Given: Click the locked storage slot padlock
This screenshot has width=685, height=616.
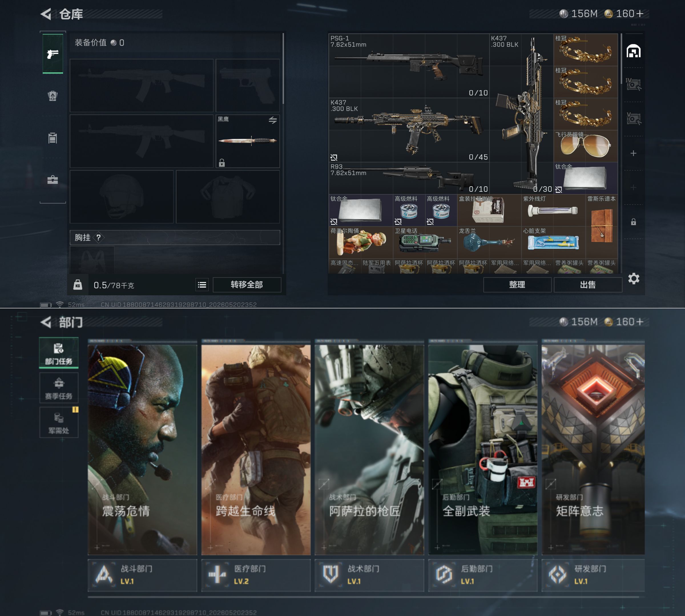Looking at the screenshot, I should 633,222.
